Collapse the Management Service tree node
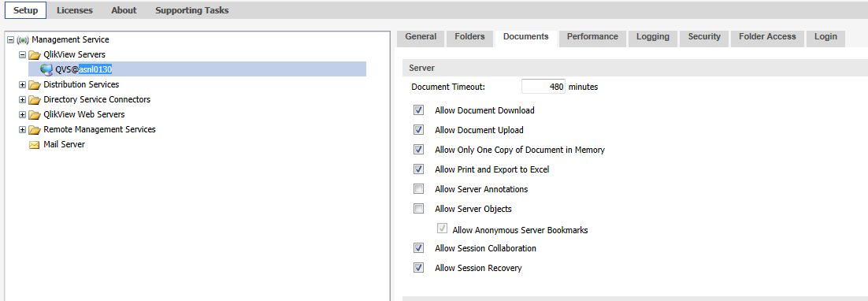Viewport: 868px width, 301px height. point(11,40)
